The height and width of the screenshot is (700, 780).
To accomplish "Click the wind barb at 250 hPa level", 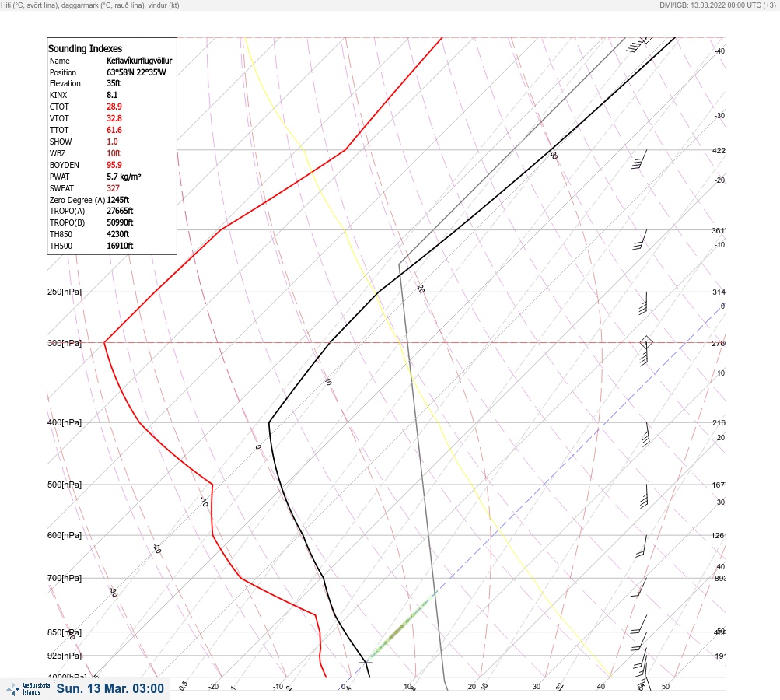I will (x=644, y=303).
